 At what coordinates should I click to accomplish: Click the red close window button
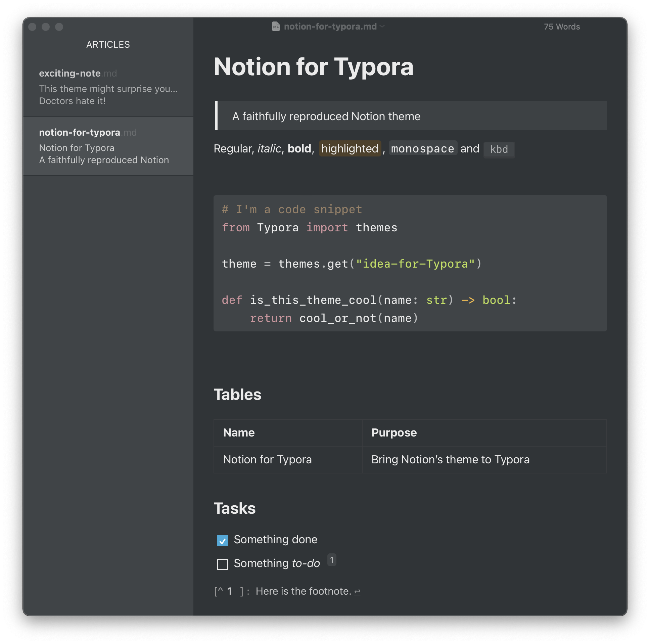(32, 27)
